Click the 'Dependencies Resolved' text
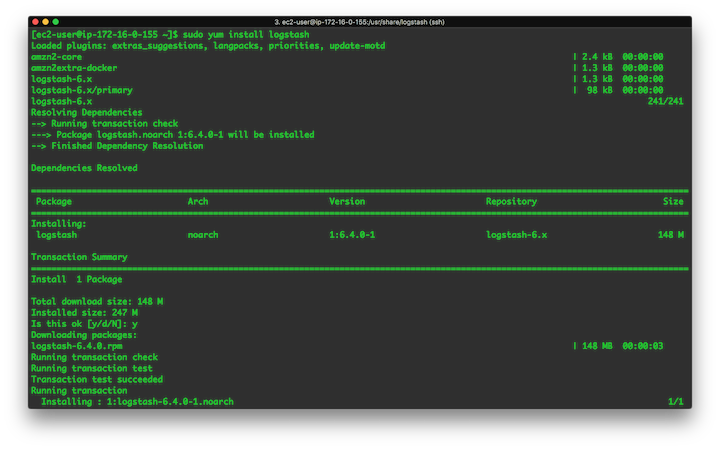 [x=84, y=168]
